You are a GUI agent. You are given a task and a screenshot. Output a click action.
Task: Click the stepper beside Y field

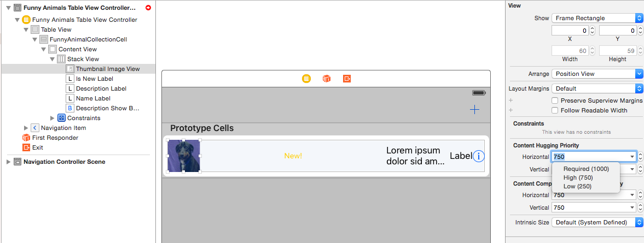[640, 31]
